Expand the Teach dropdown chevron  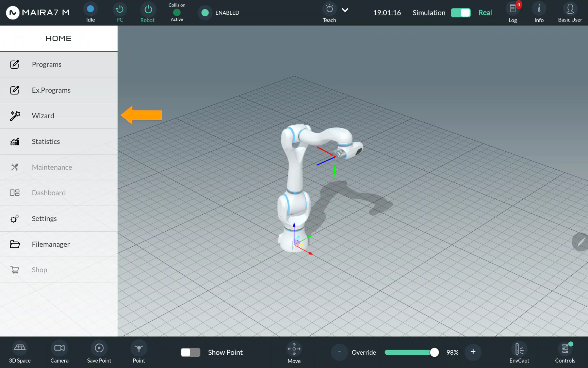tap(345, 10)
